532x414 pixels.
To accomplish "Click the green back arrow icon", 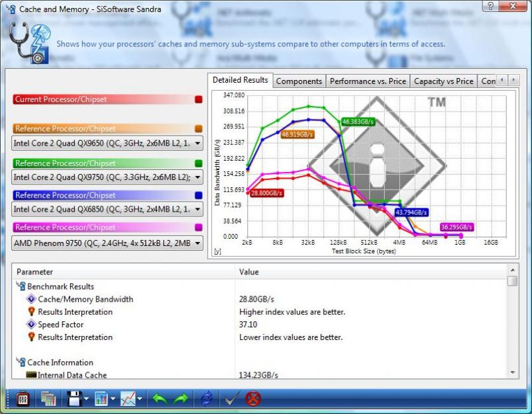I will (x=159, y=398).
